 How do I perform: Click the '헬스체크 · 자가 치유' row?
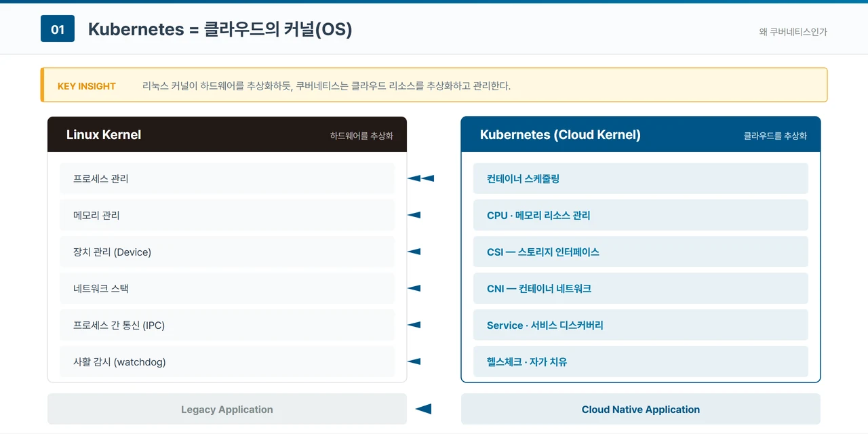click(x=641, y=361)
